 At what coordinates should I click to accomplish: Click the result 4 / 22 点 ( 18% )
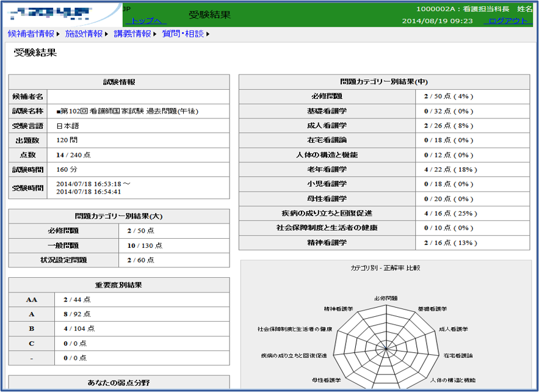pos(450,169)
